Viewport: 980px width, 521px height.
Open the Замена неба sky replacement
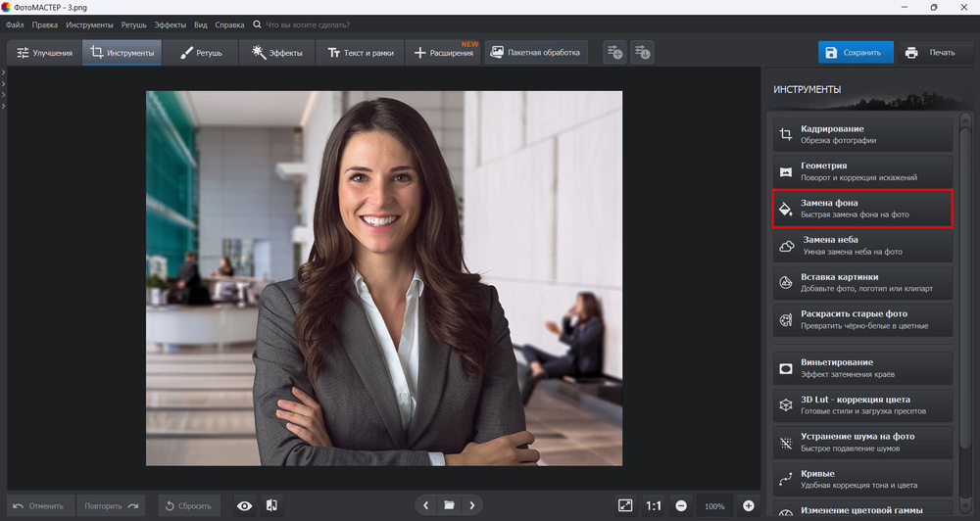pos(862,246)
